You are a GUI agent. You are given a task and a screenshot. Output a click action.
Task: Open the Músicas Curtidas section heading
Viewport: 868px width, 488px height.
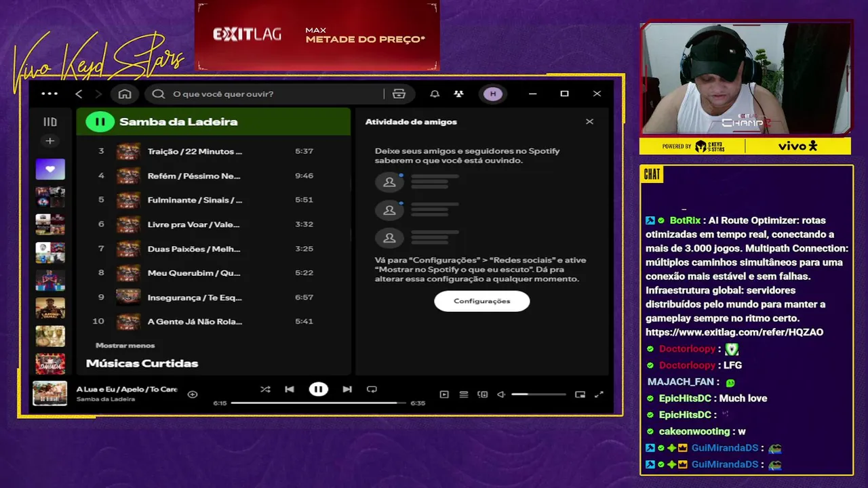tap(142, 364)
